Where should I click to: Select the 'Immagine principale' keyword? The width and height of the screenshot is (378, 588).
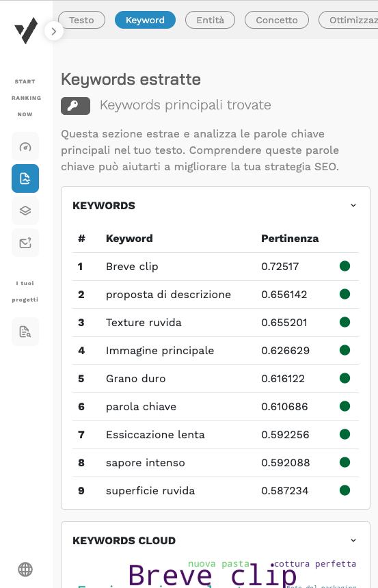[x=160, y=351]
